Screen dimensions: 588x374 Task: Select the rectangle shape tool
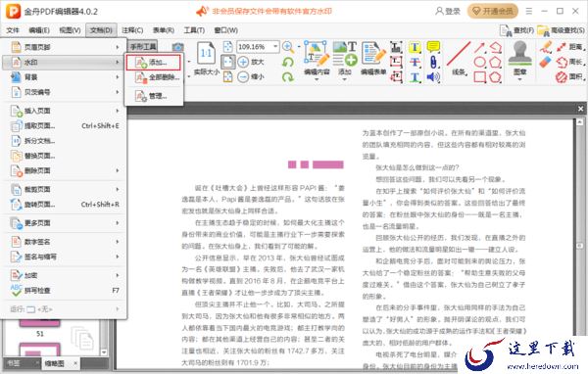pyautogui.click(x=479, y=77)
